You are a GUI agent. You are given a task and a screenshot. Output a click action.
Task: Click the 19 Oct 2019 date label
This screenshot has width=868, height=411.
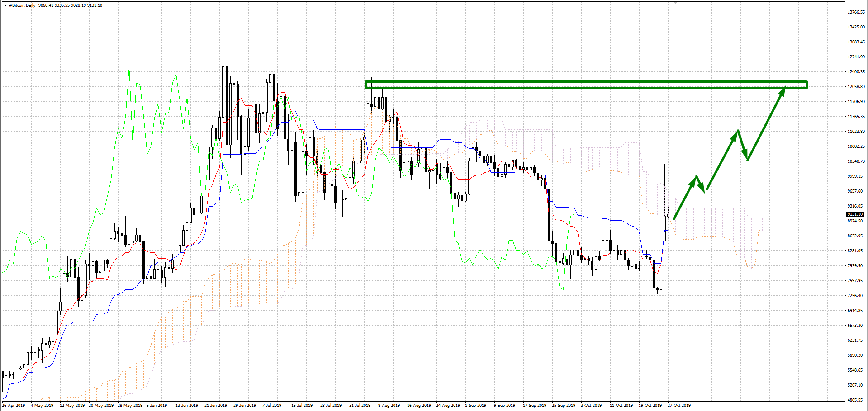pos(650,405)
